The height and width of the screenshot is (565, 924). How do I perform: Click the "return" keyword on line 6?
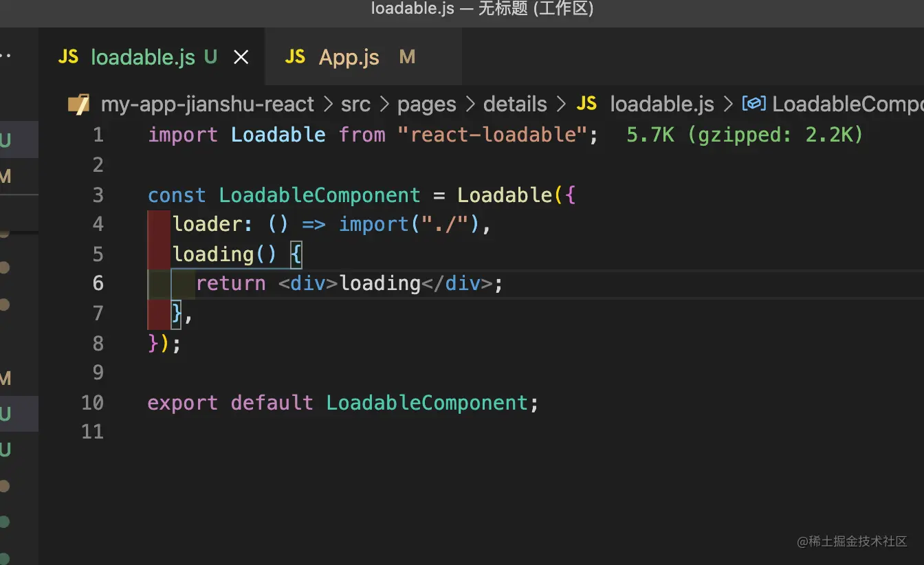(x=231, y=283)
